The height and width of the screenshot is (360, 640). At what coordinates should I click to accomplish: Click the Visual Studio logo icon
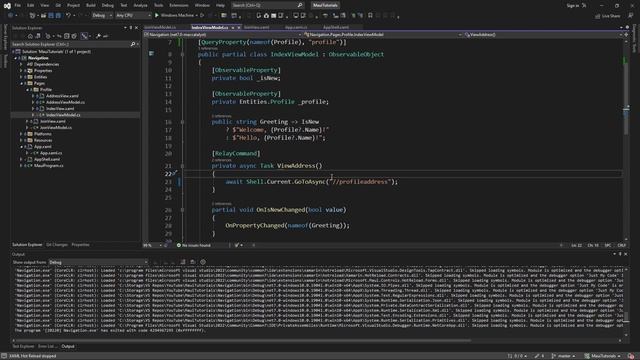[7, 6]
